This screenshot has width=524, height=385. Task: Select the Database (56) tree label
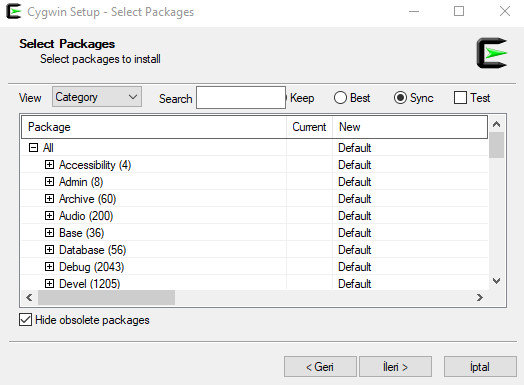(x=93, y=250)
